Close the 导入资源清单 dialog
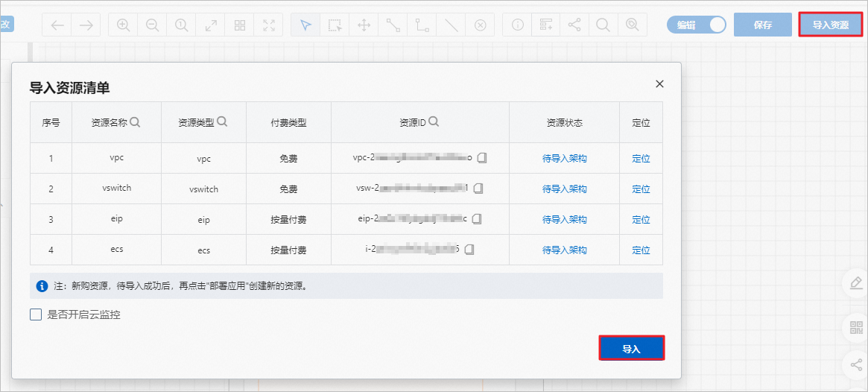The width and height of the screenshot is (868, 392). click(659, 84)
